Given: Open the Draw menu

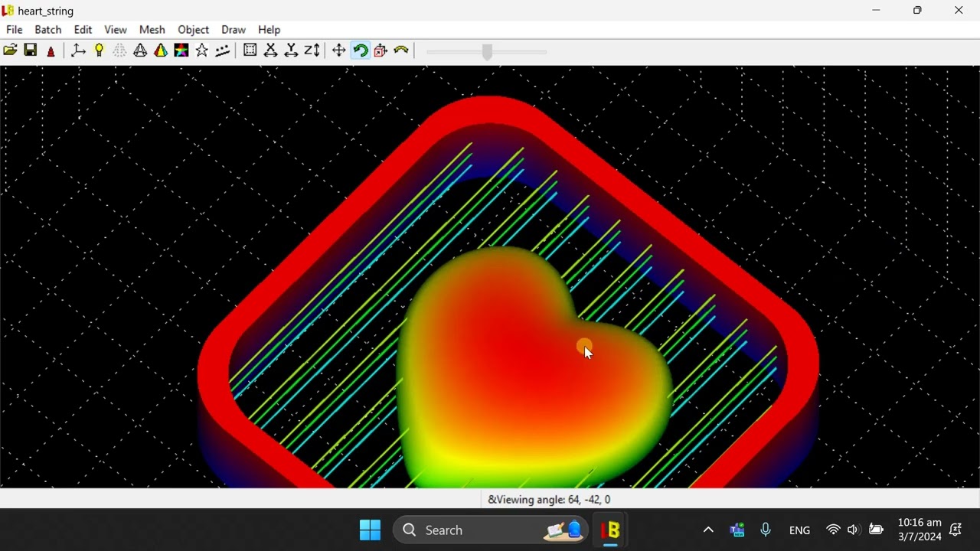Looking at the screenshot, I should [x=234, y=30].
